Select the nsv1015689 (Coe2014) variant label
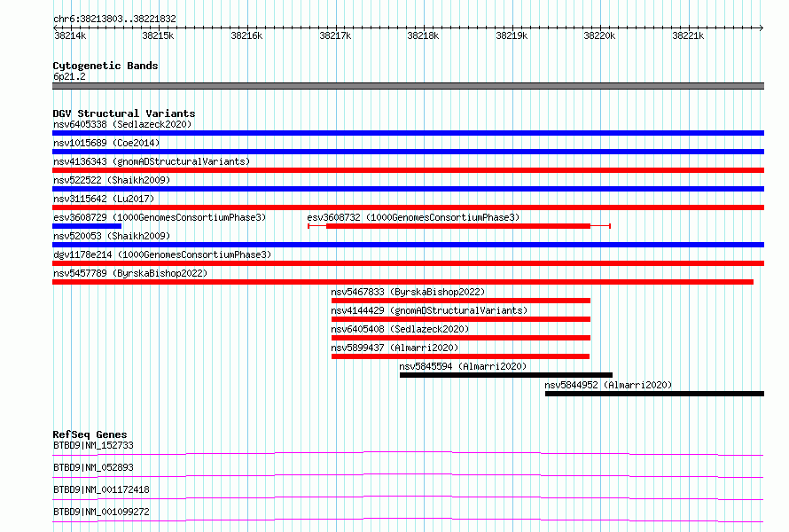The height and width of the screenshot is (532, 789). (x=106, y=143)
